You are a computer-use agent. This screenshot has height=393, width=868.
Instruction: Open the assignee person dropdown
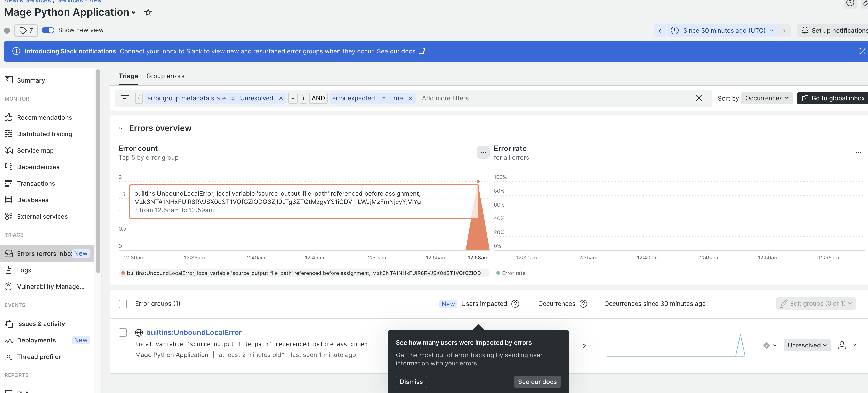(847, 345)
